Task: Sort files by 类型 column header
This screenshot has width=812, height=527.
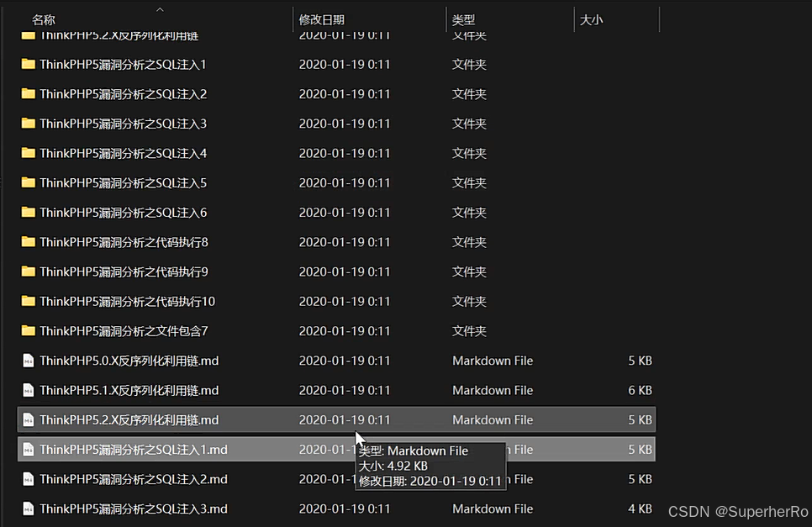Action: pos(463,19)
